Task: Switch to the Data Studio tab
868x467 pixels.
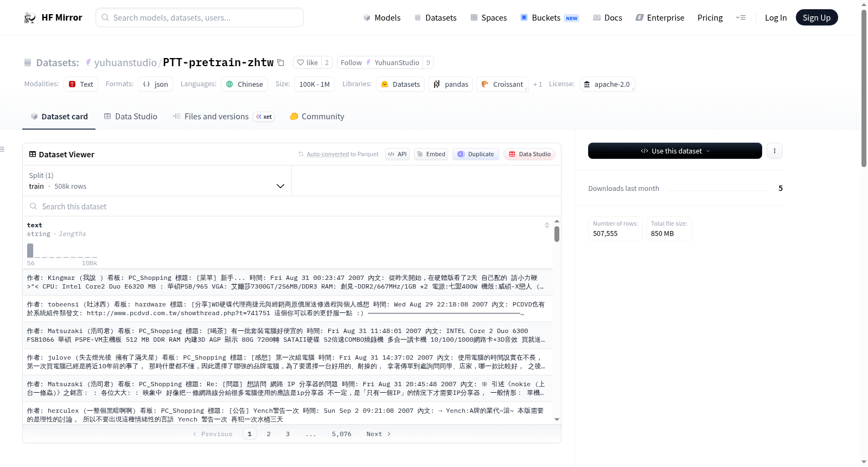Action: tap(131, 116)
